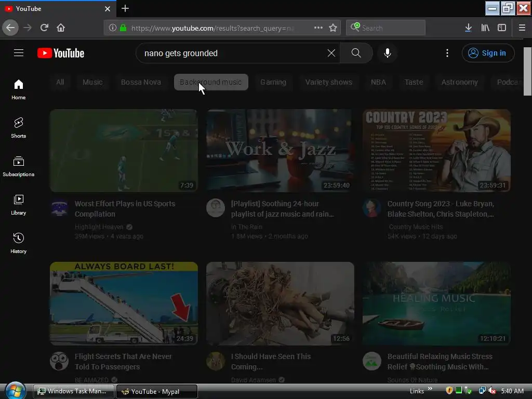Go to browser home page
This screenshot has height=399, width=532.
pos(61,28)
